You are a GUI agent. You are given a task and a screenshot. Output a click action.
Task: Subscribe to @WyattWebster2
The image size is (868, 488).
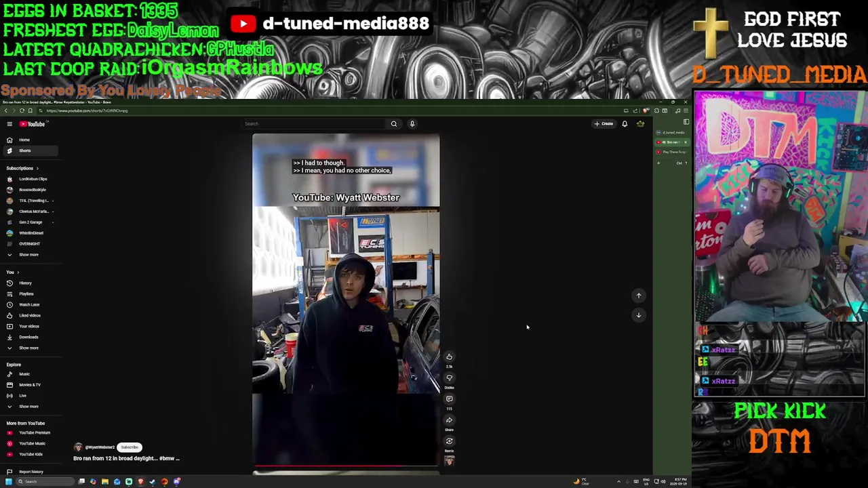[x=130, y=447]
